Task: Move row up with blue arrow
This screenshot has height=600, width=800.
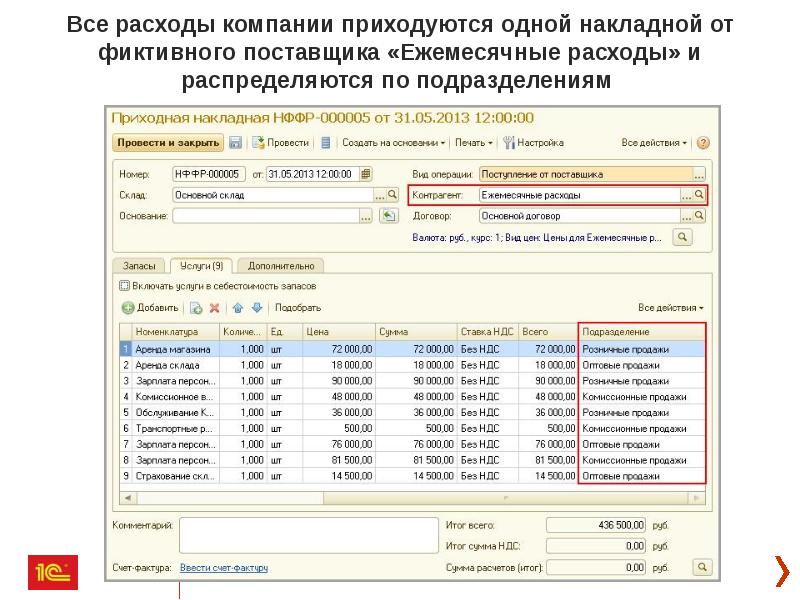Action: pyautogui.click(x=238, y=308)
